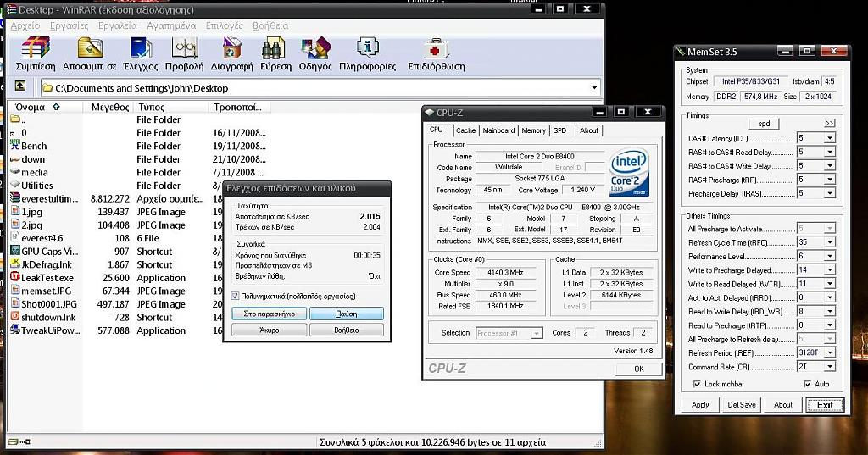Open the Refresh Period (tREF) dropdown
Viewport: 868px width, 455px height.
[x=829, y=352]
